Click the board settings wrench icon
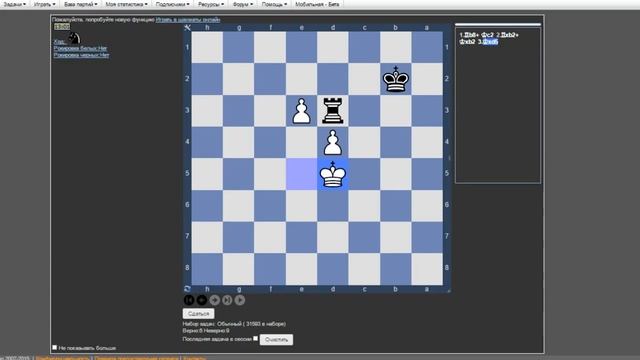This screenshot has width=640, height=360. pyautogui.click(x=187, y=27)
